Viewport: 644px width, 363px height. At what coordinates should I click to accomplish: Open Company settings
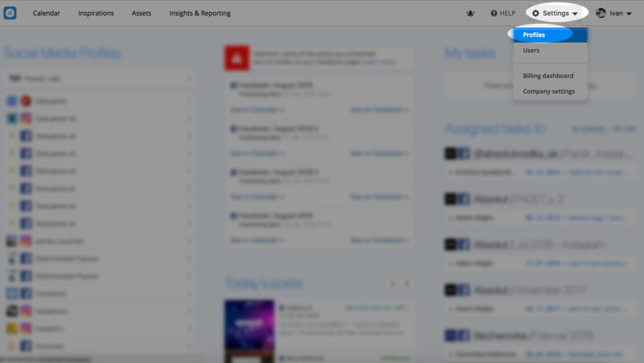tap(550, 91)
